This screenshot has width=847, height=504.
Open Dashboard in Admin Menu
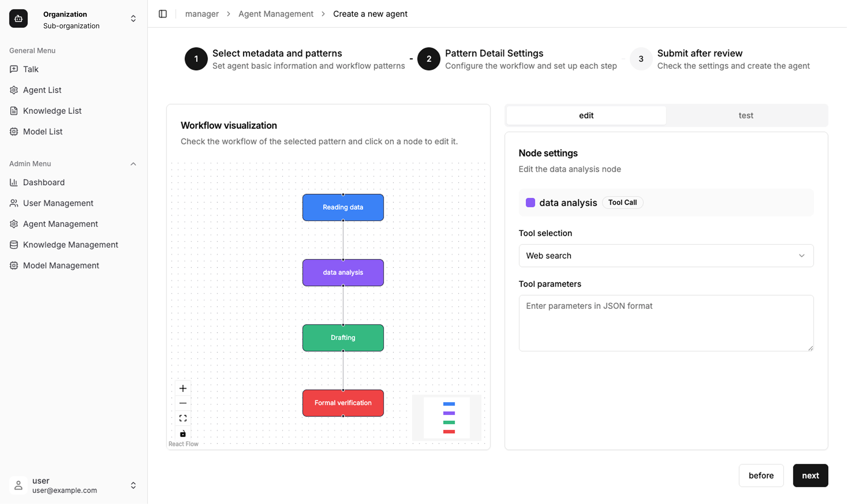(x=43, y=182)
